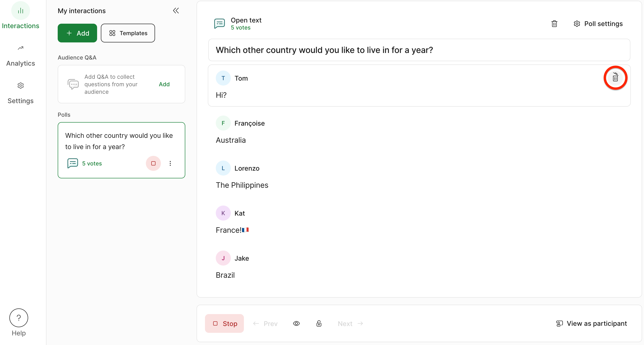Click the Audience Q&A chat bubble icon

tap(73, 84)
